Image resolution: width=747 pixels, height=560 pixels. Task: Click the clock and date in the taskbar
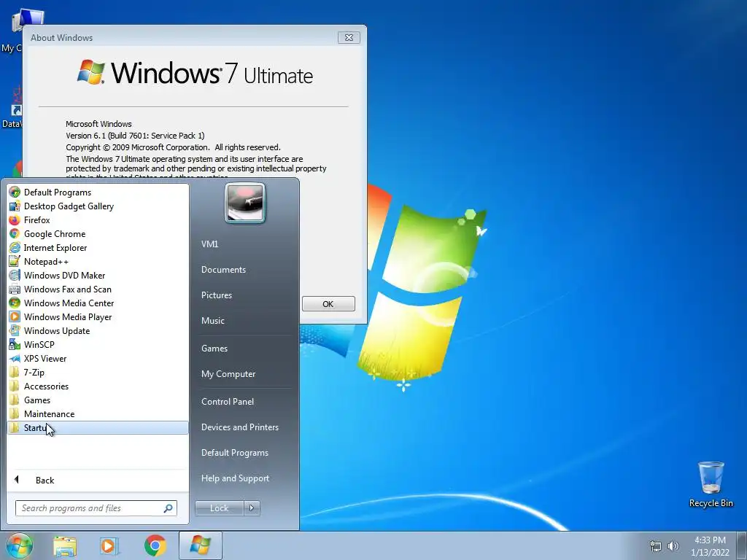coord(710,546)
